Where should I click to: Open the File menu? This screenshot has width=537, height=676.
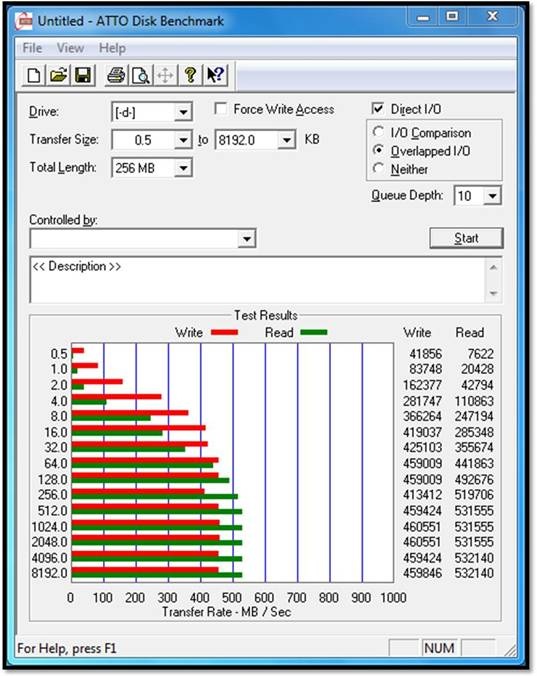coord(32,48)
